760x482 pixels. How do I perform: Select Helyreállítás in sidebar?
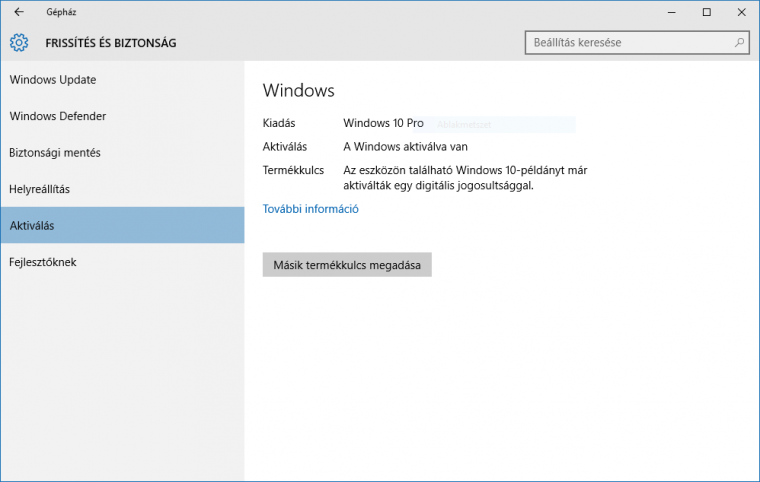[122, 189]
